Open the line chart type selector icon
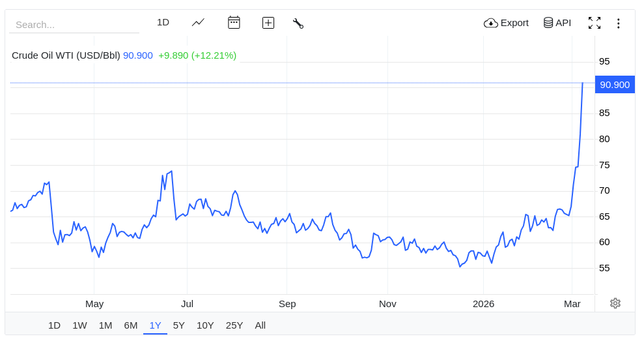Viewport: 644px width, 343px height. coord(198,23)
